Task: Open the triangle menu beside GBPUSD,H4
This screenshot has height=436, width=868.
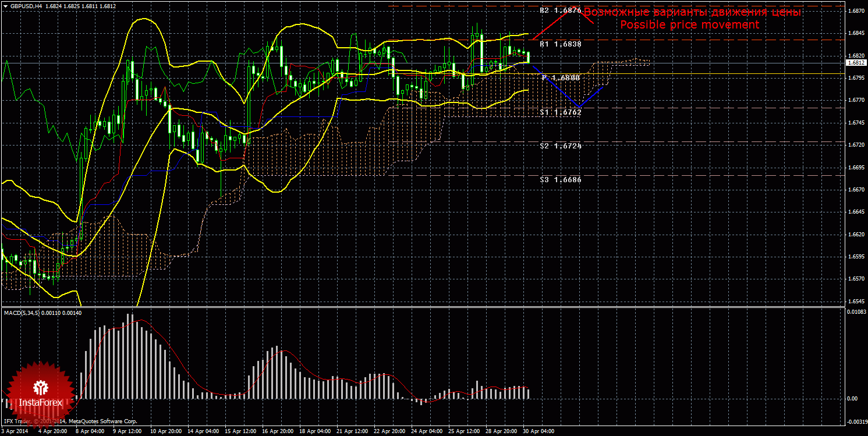Action: (5, 6)
